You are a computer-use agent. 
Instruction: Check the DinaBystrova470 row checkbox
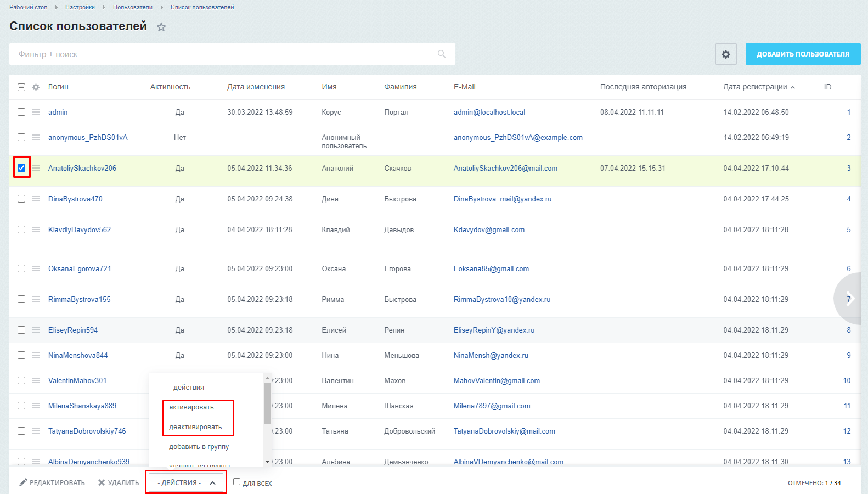coord(21,199)
